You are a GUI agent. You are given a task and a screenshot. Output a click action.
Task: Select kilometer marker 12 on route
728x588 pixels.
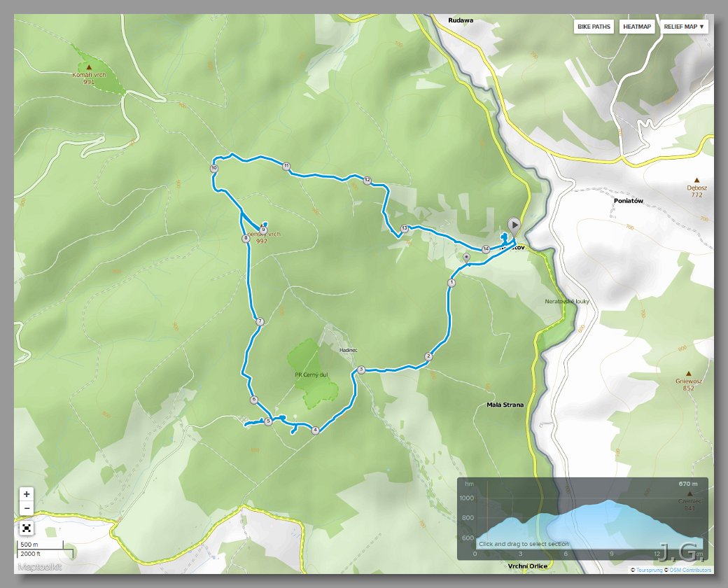point(367,180)
